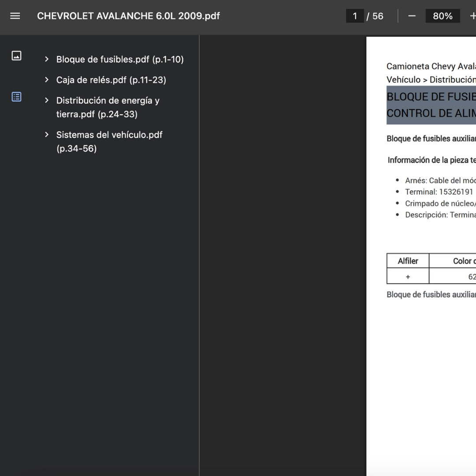Open Caja de relés.pdf (p.11-23) bookmark
Viewport: 476px width, 476px height.
click(111, 80)
